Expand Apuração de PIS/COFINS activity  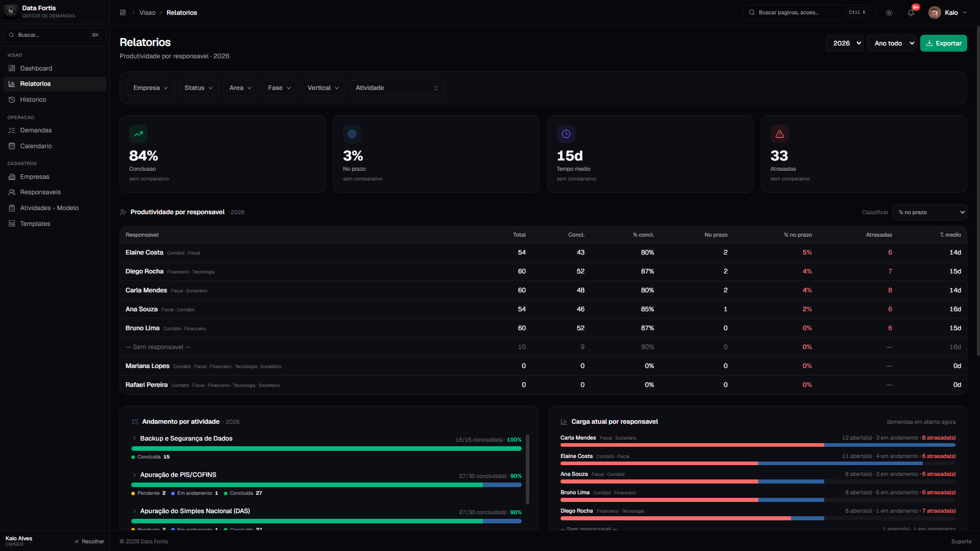tap(134, 475)
